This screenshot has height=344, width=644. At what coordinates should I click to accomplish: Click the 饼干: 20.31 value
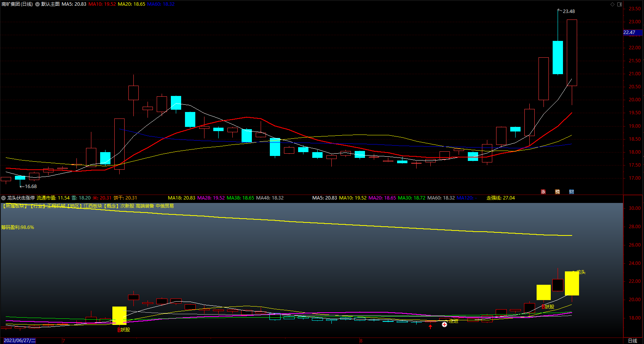(x=125, y=198)
